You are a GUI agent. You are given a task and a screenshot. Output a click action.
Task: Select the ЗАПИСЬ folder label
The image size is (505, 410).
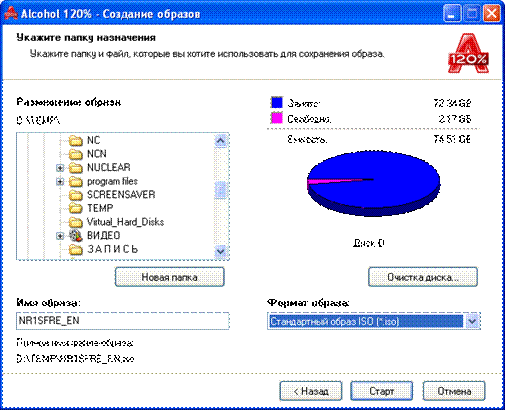112,249
